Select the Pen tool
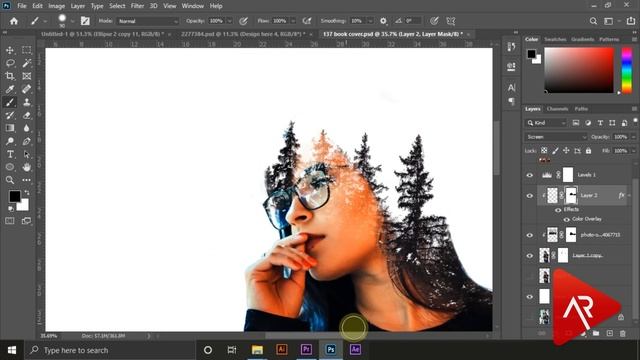This screenshot has width=640, height=360. click(x=27, y=141)
